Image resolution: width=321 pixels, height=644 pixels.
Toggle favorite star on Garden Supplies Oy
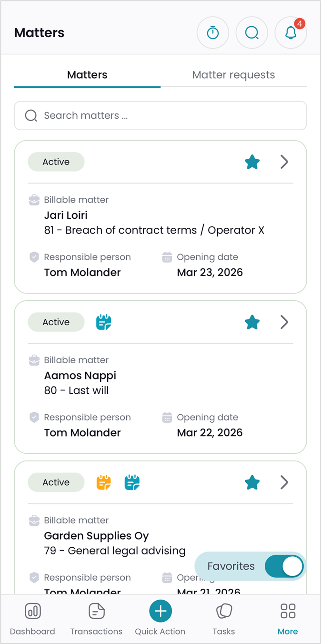tap(252, 482)
